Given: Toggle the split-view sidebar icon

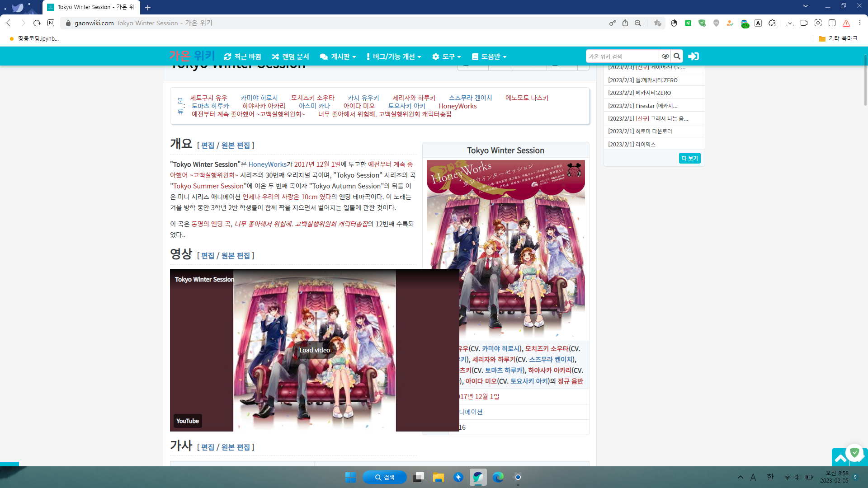Looking at the screenshot, I should pos(832,23).
